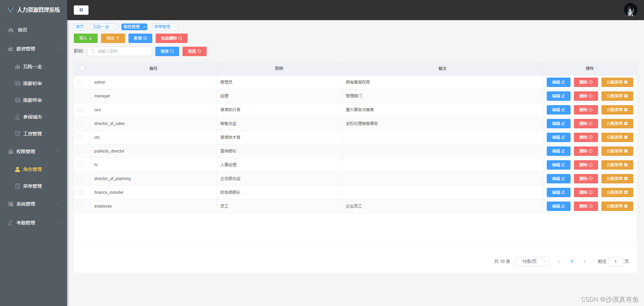This screenshot has width=644, height=306.
Task: Open the user avatar in top right
Action: point(630,10)
